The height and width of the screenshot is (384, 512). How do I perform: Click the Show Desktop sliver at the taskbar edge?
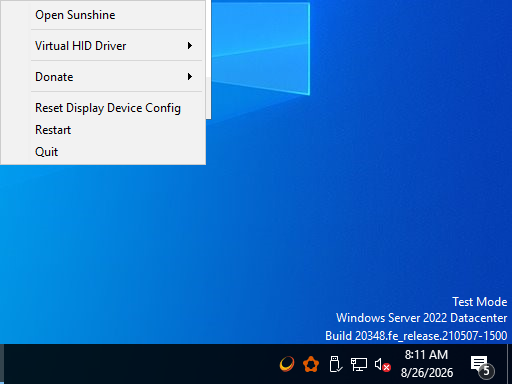pos(509,364)
